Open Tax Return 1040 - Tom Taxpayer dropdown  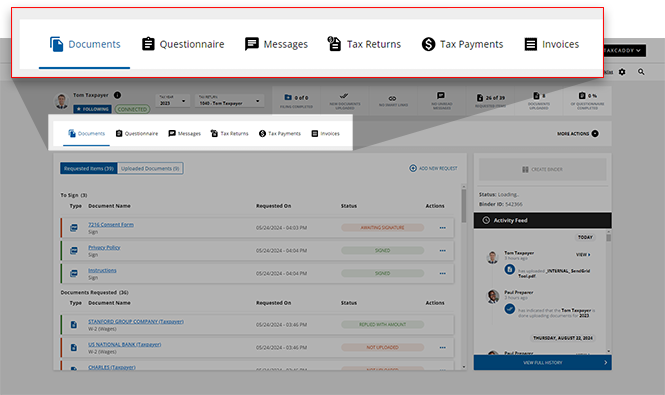coord(229,101)
